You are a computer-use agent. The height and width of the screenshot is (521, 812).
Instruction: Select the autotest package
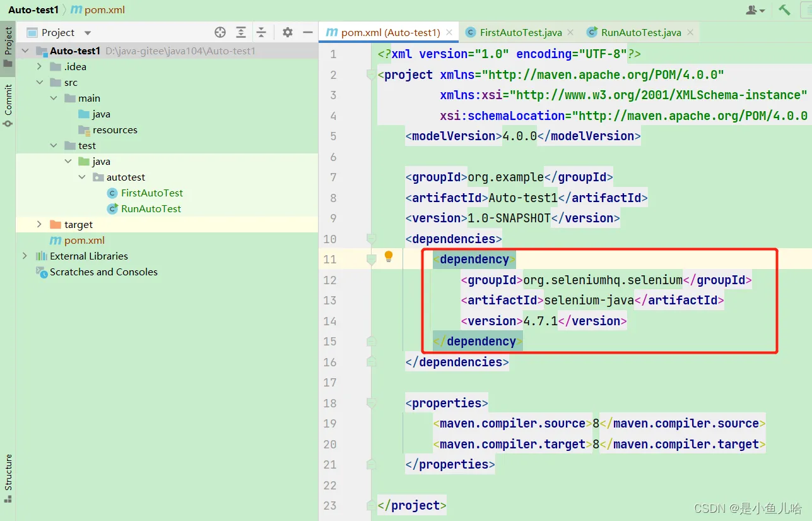tap(119, 177)
